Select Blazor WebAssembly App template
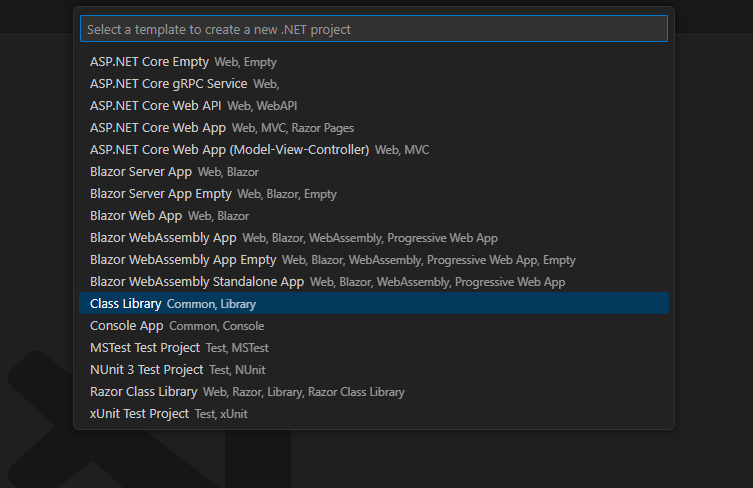Image resolution: width=753 pixels, height=488 pixels. point(374,238)
